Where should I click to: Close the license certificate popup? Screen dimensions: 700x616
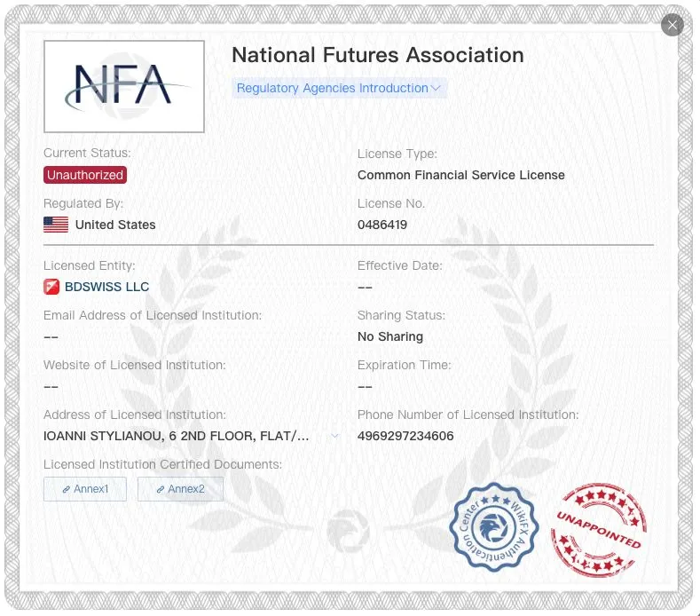672,25
